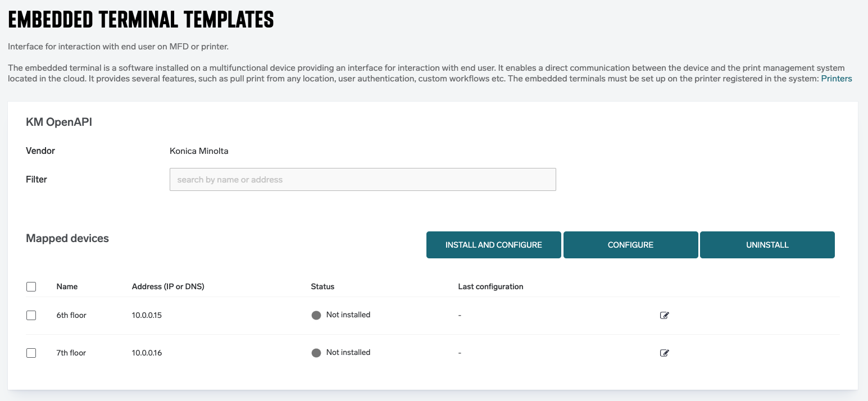Hit the Uninstall button
This screenshot has width=868, height=401.
click(767, 245)
